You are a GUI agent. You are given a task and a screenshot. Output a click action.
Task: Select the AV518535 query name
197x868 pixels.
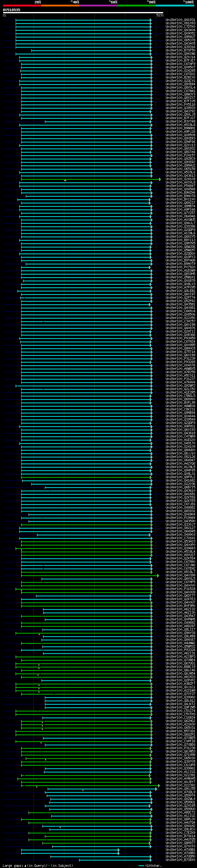coord(11,10)
